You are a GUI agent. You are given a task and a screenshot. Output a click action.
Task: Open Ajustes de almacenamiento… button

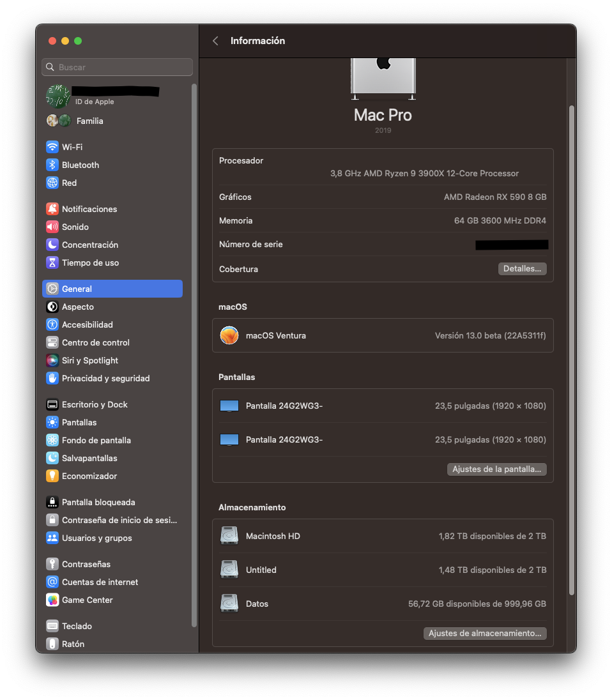[485, 633]
